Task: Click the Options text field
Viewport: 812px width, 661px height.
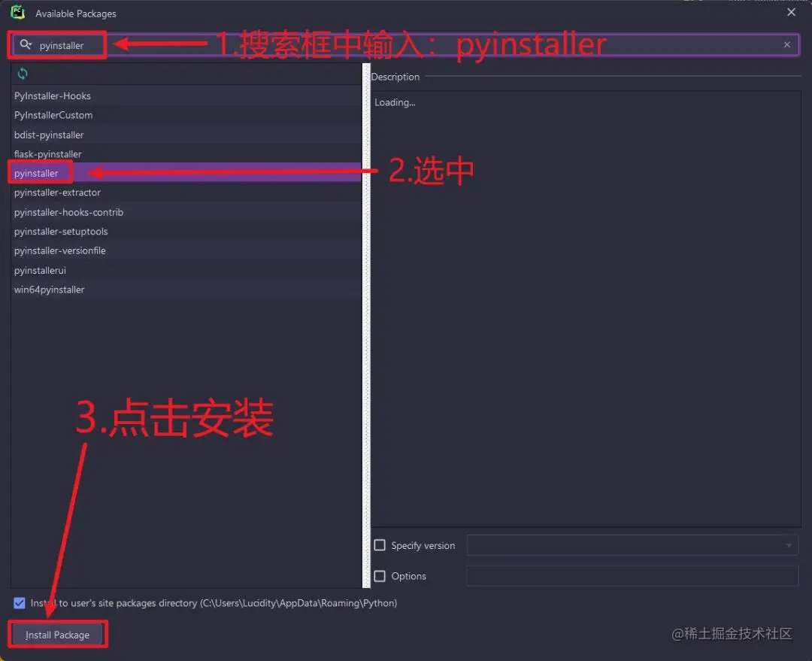Action: 632,576
